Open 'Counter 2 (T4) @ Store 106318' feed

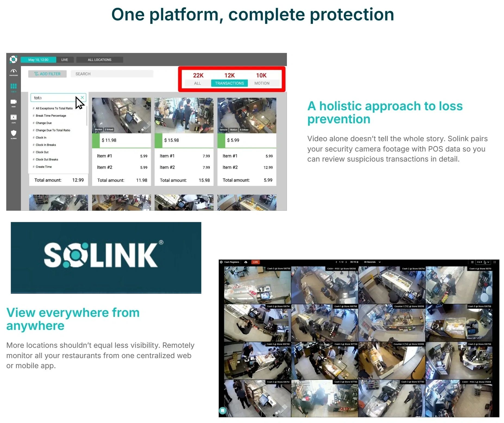point(392,361)
